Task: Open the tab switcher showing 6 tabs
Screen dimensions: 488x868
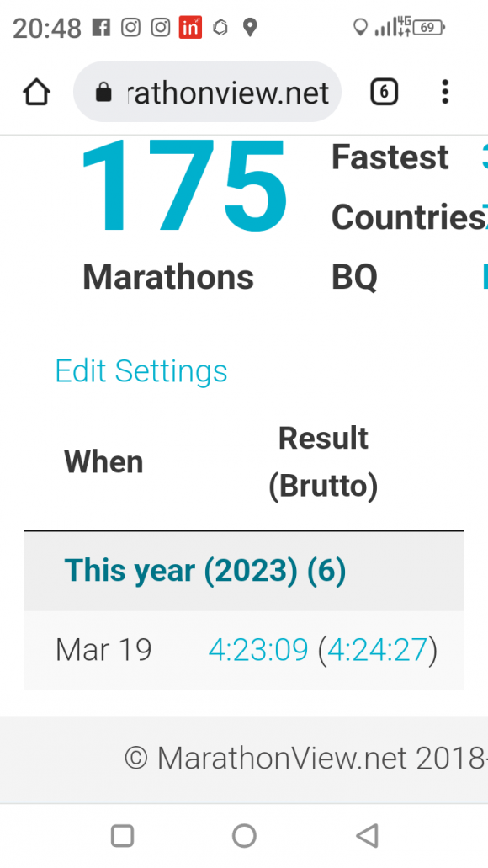Action: click(384, 91)
